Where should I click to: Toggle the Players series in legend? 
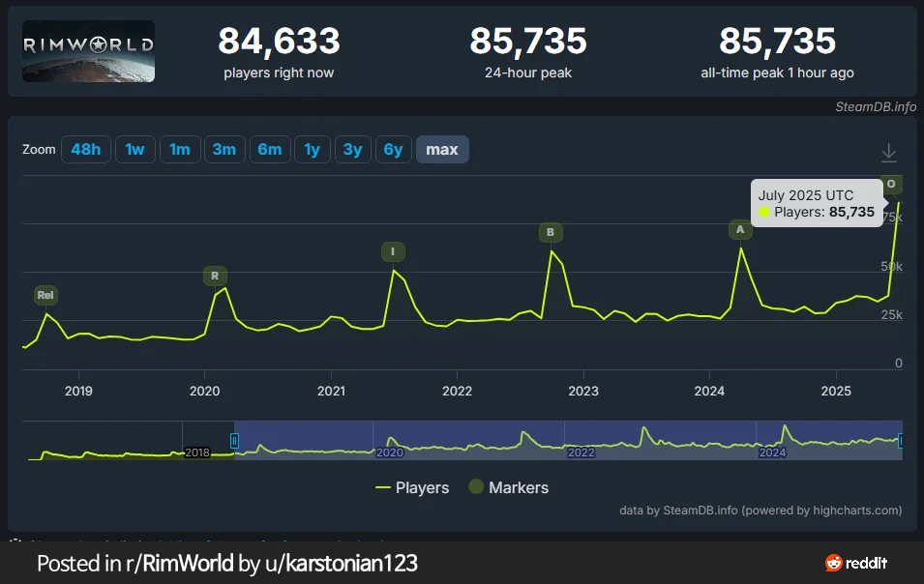(x=412, y=487)
